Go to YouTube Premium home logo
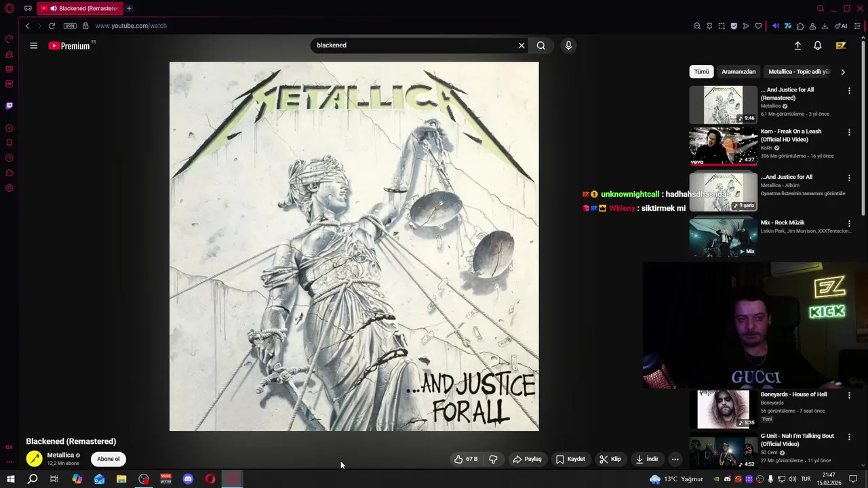868x488 pixels. [69, 45]
